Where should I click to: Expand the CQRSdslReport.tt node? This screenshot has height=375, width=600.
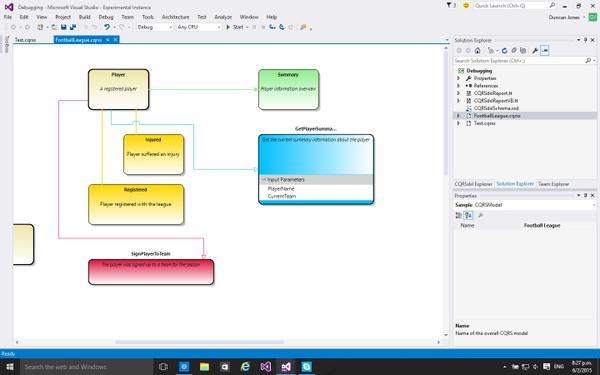[x=458, y=93]
